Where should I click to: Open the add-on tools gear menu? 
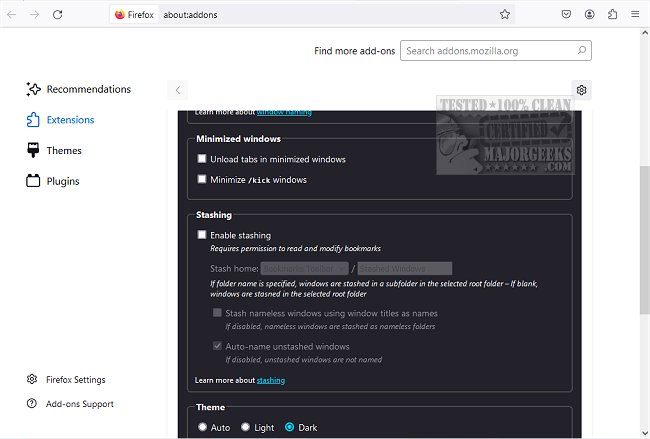(582, 90)
